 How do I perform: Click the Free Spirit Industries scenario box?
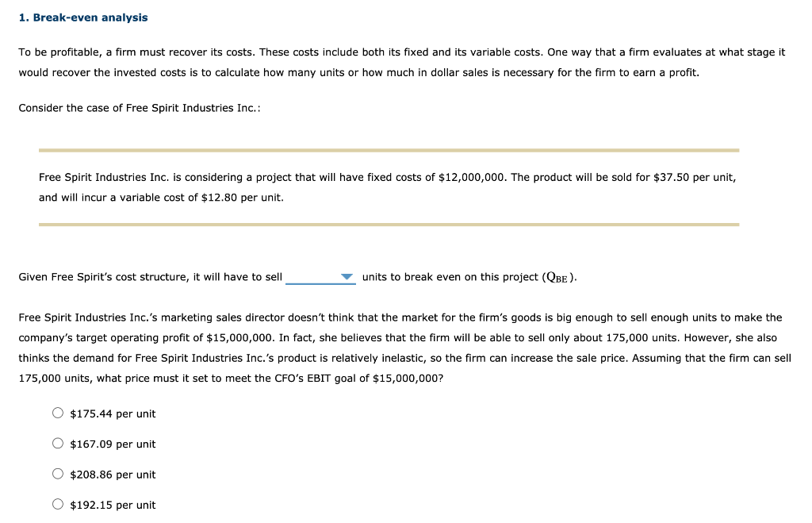tap(388, 187)
